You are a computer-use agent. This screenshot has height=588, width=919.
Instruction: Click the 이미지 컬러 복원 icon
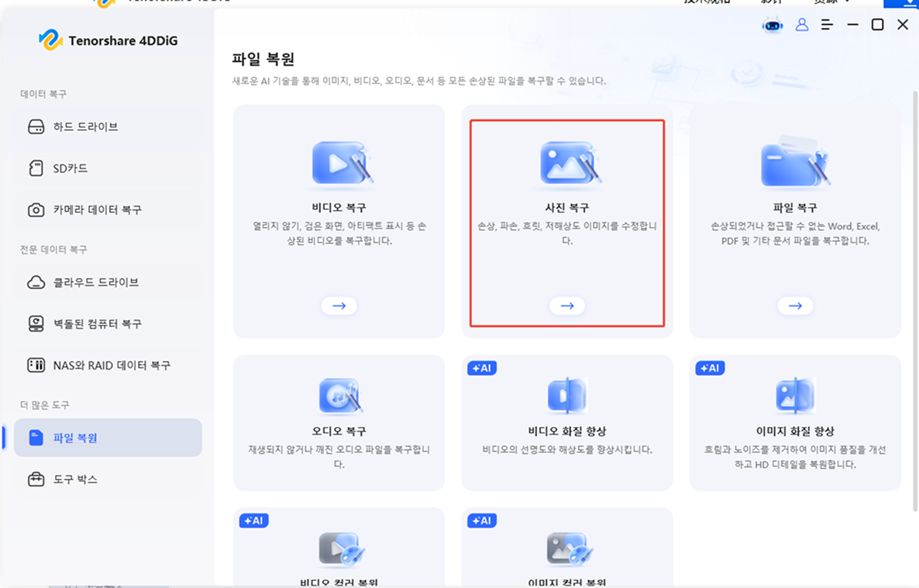(x=570, y=550)
